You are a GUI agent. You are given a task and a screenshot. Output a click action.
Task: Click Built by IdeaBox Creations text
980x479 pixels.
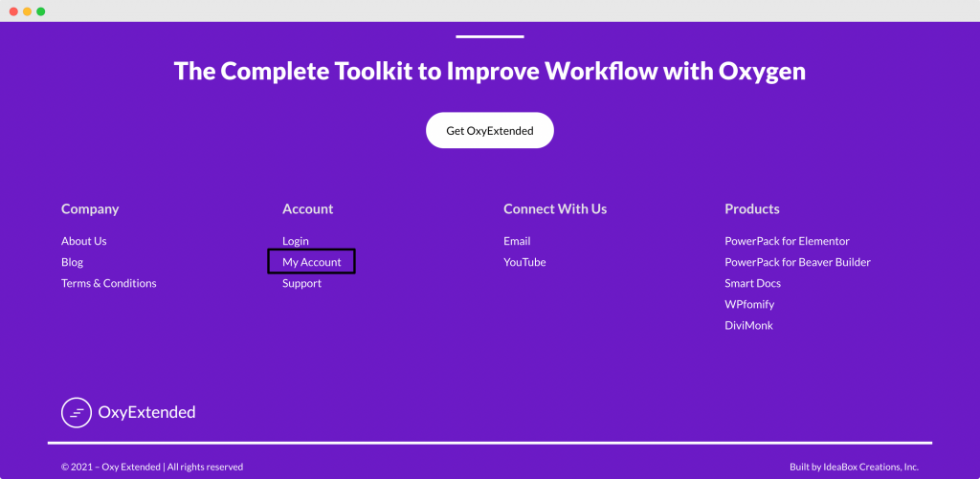pos(854,468)
